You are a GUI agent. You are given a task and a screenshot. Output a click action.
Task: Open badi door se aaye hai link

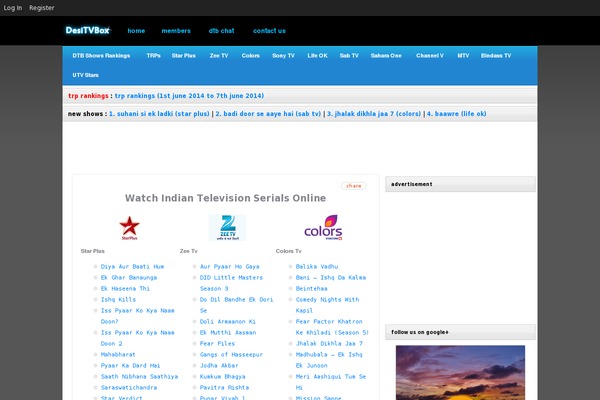tap(268, 114)
